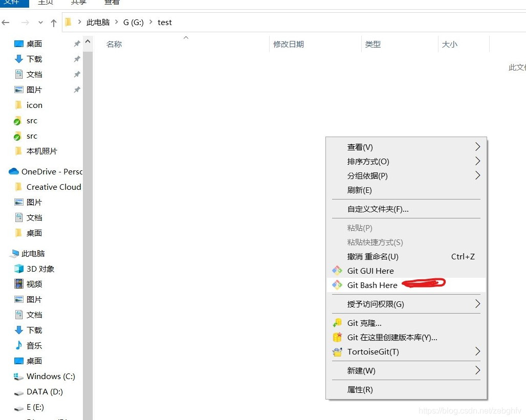Expand 新建(W) submenu arrow

click(x=478, y=370)
